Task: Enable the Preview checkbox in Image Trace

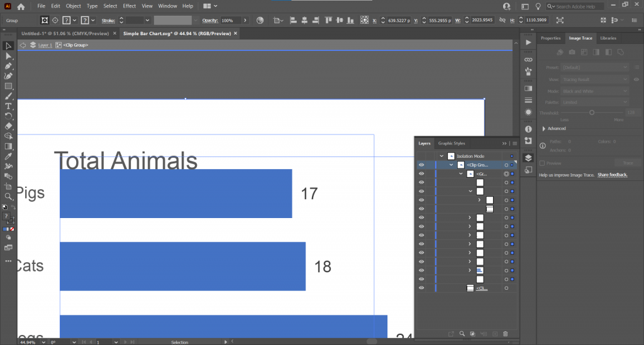Action: tap(542, 163)
